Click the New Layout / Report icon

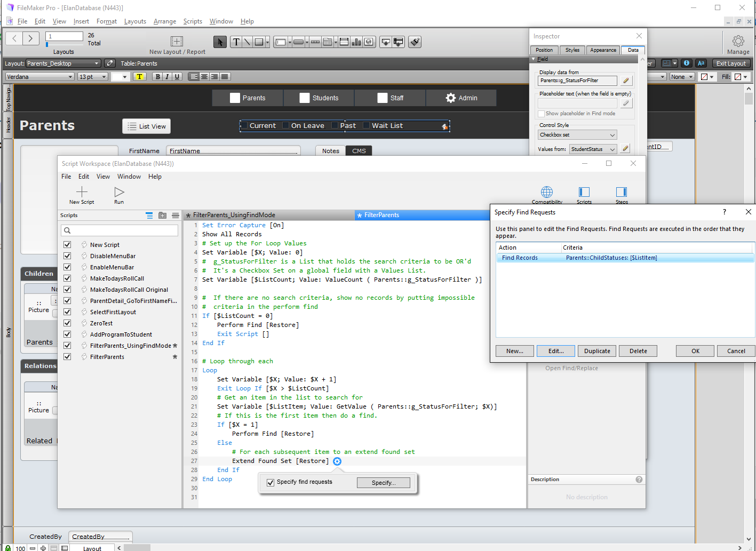tap(177, 42)
